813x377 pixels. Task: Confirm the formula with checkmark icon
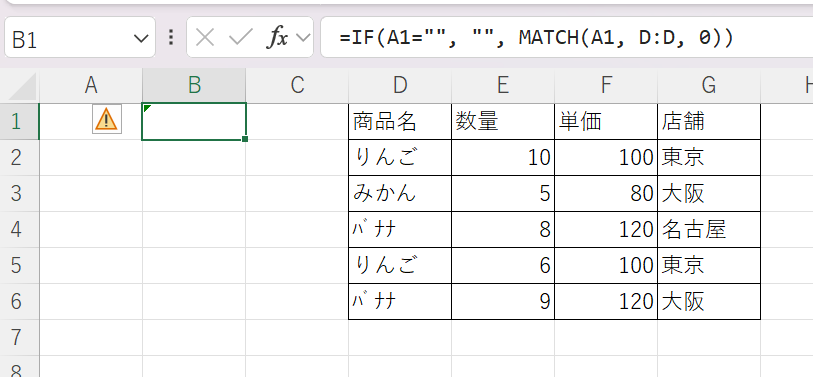click(x=241, y=37)
